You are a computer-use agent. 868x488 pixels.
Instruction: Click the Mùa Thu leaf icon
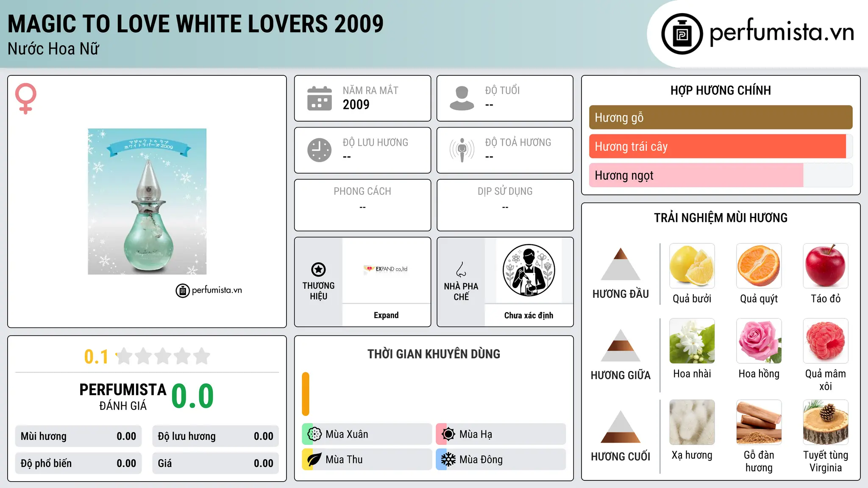[x=314, y=460]
